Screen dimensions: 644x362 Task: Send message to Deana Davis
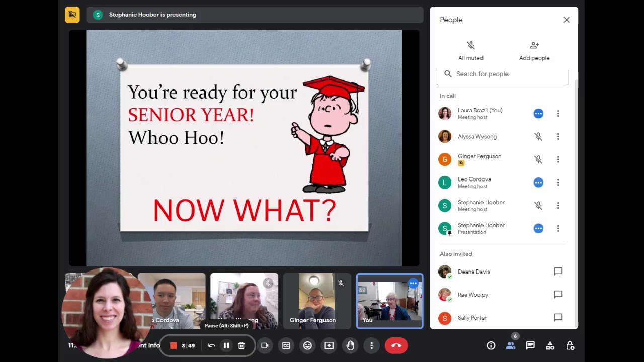(558, 271)
